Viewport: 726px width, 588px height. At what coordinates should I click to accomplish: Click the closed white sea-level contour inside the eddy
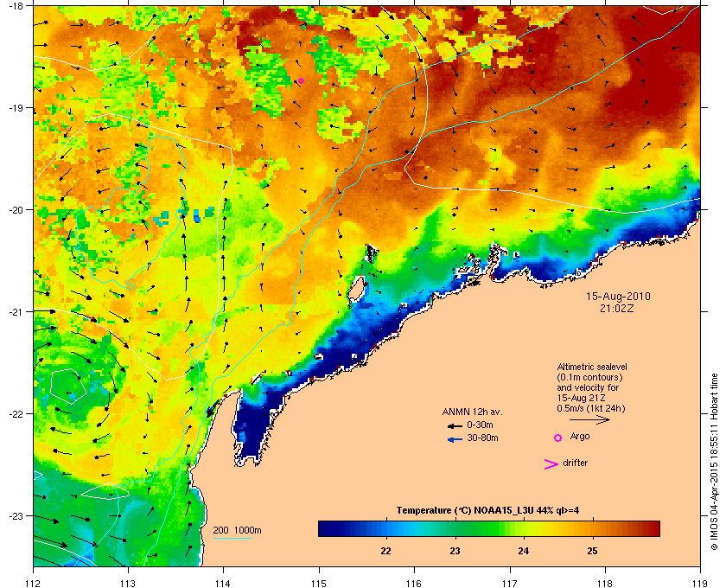point(68,386)
